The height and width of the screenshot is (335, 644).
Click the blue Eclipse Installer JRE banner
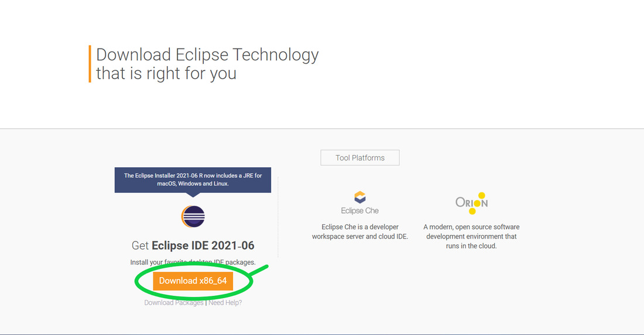pyautogui.click(x=193, y=179)
